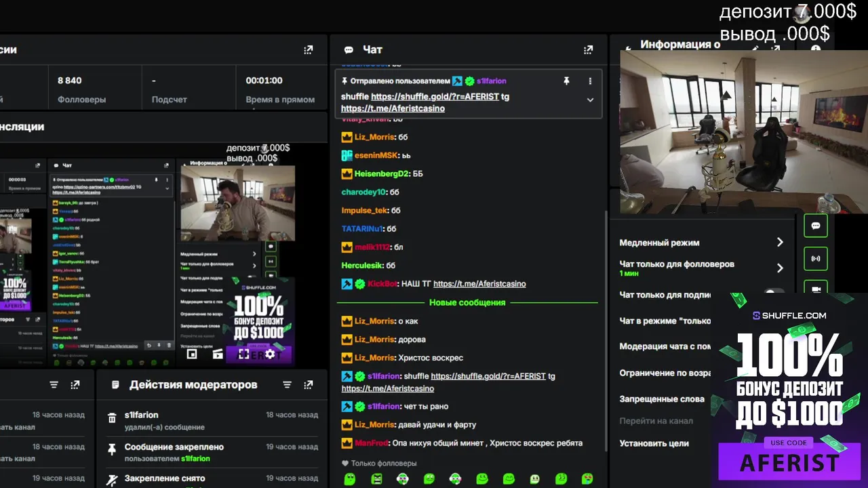Insert the angry square-face emote
Viewport: 868px width, 488px height.
click(x=376, y=479)
